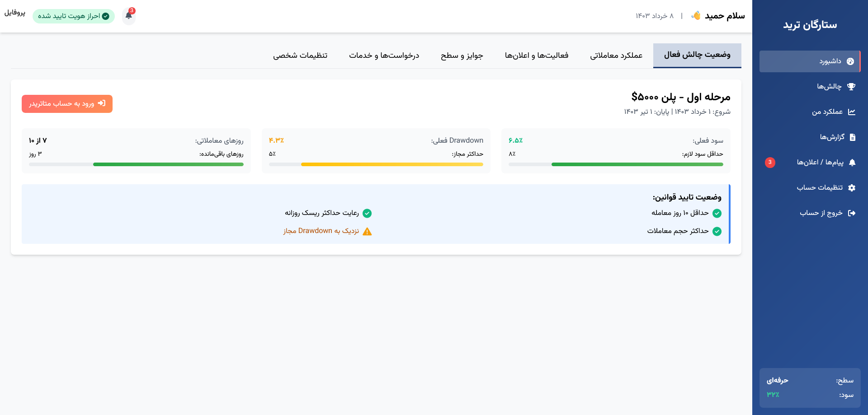The height and width of the screenshot is (415, 868).
Task: Select the تنظیمات شخصی tab
Action: (x=300, y=56)
